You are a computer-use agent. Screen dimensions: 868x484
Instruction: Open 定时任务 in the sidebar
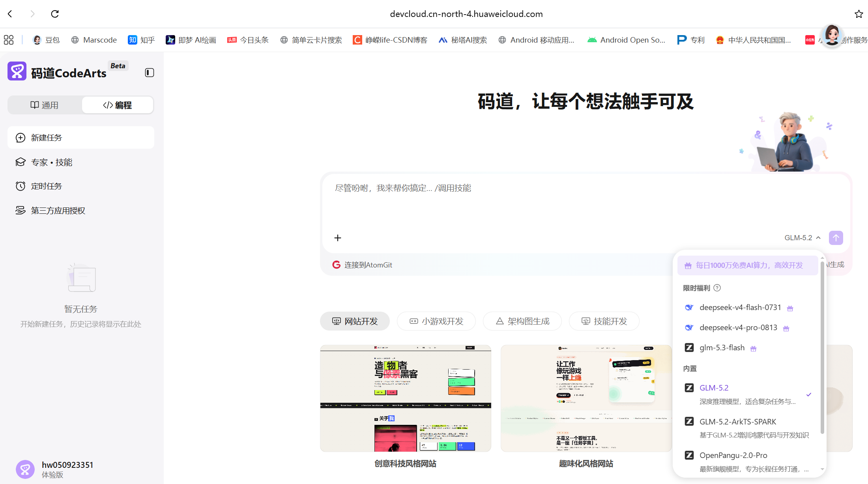81,186
